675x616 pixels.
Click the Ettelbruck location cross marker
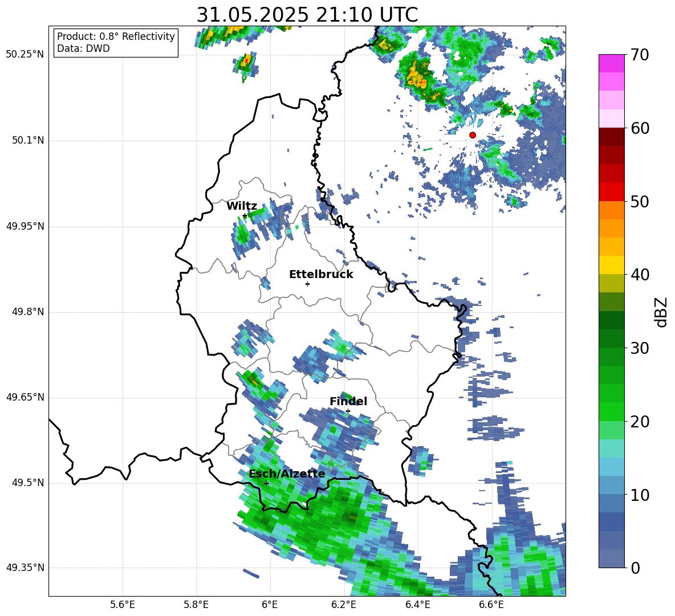coord(307,284)
